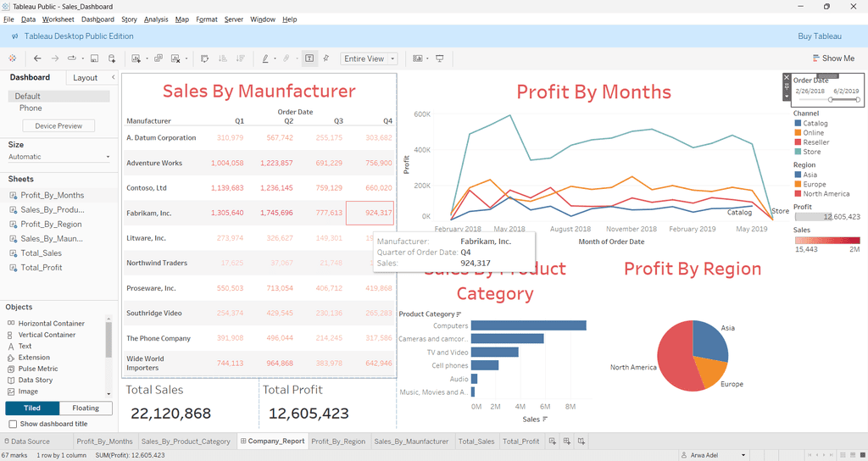Viewport: 868px width, 461px height.
Task: Click the Replay animation toolbar icon
Action: [x=72, y=58]
